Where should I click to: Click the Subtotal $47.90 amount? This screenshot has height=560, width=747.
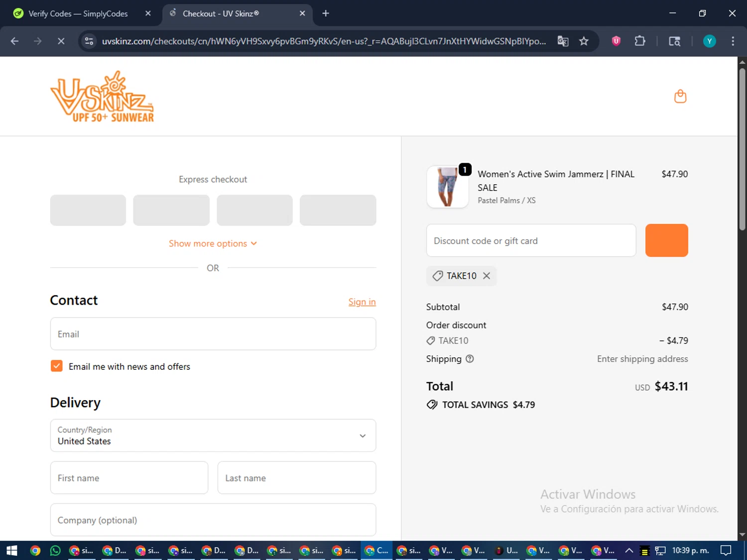675,307
